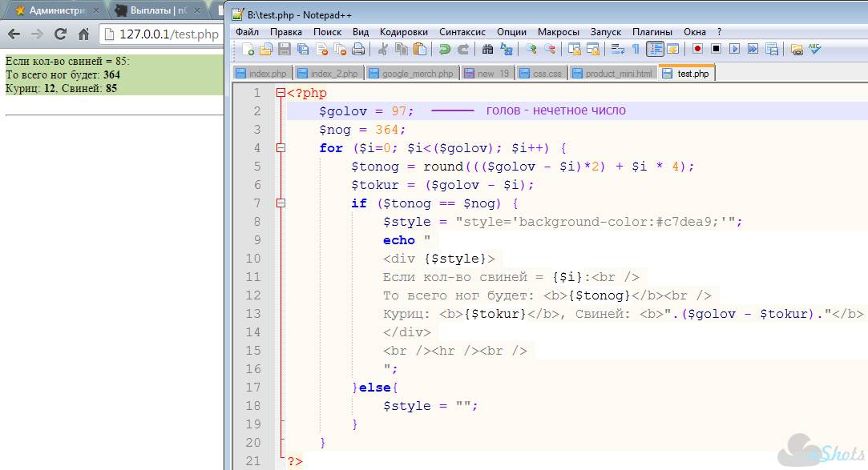The image size is (868, 470).
Task: Open the ? help menu
Action: pyautogui.click(x=719, y=32)
